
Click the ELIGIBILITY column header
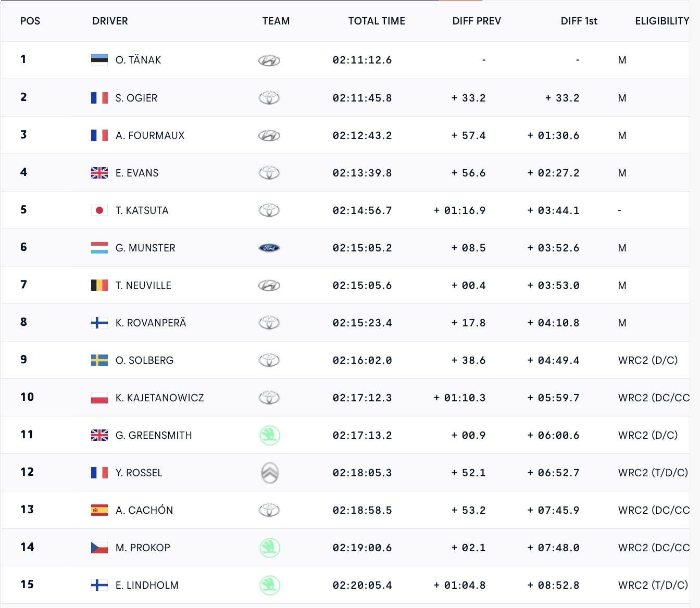[661, 21]
